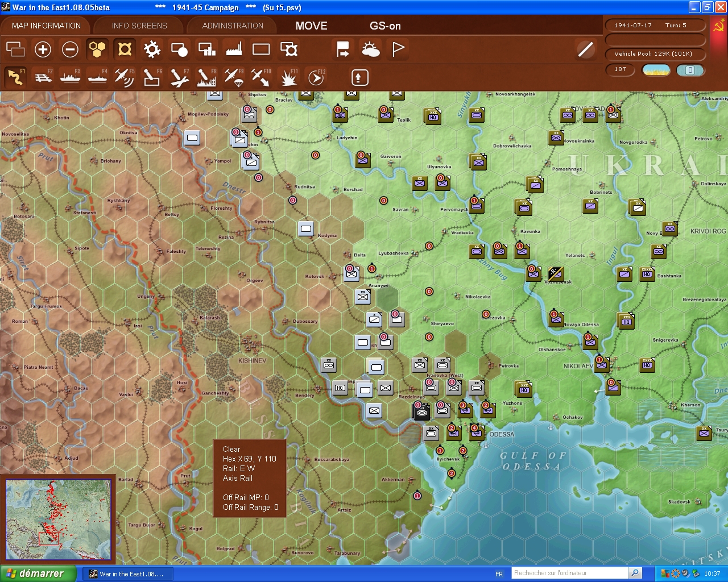Select the Soviet HQ unit near Bashtanka
728x582 pixels.
647,273
